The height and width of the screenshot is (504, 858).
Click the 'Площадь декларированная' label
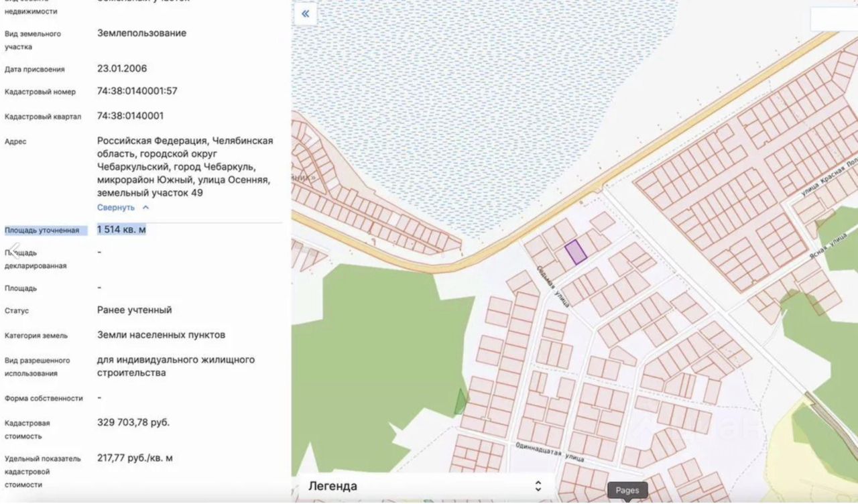36,259
